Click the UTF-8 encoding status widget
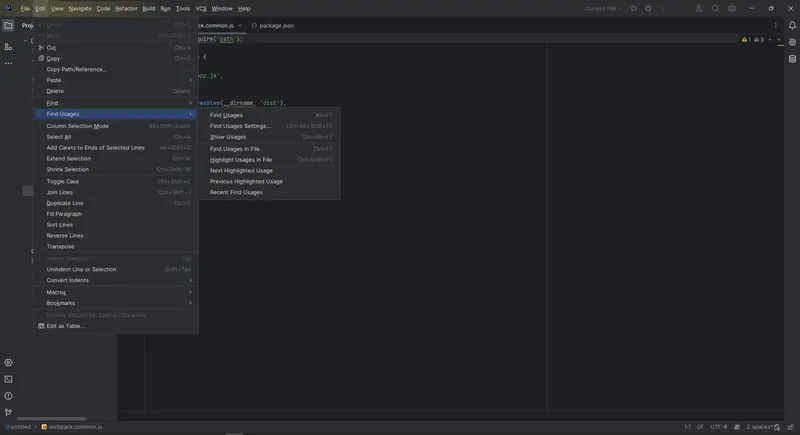800x435 pixels. click(718, 427)
